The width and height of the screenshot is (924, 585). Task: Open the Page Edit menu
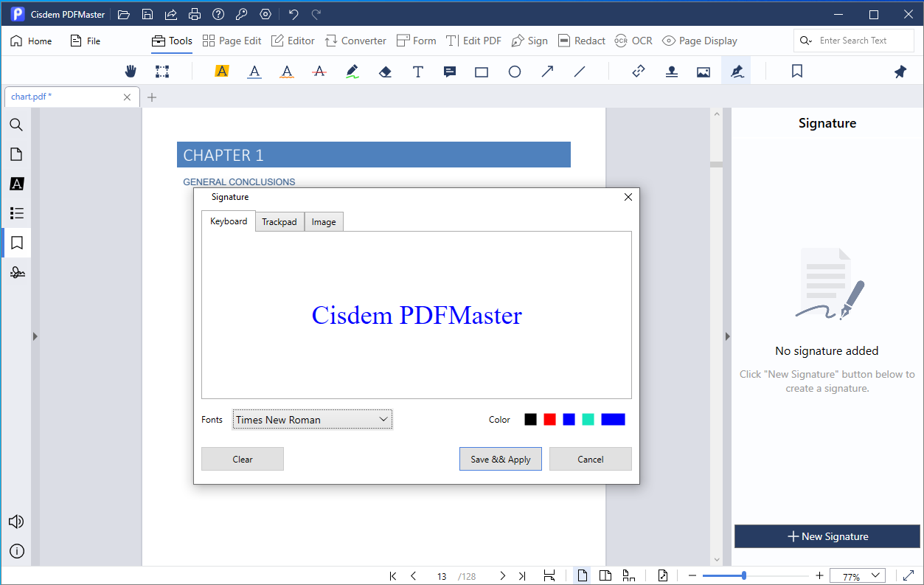[x=232, y=41]
